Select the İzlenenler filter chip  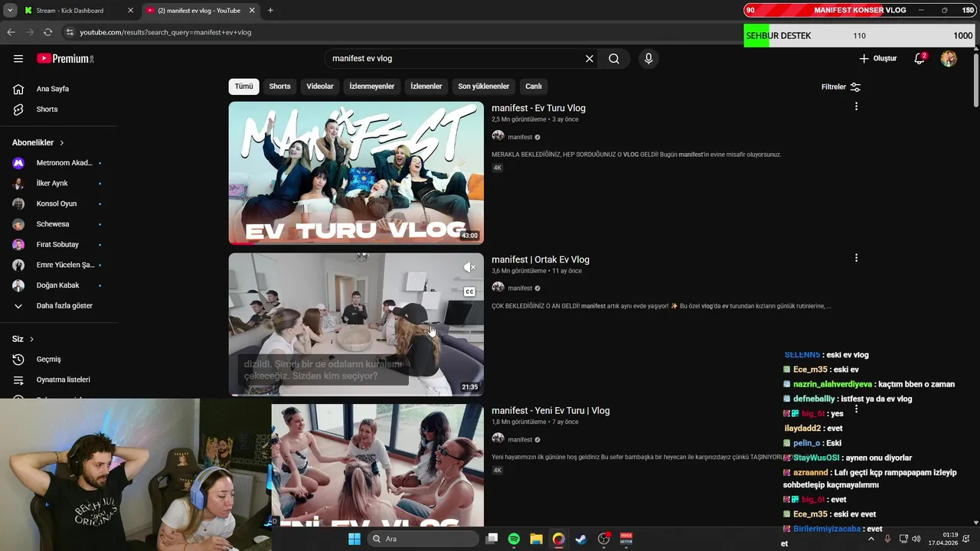click(426, 86)
